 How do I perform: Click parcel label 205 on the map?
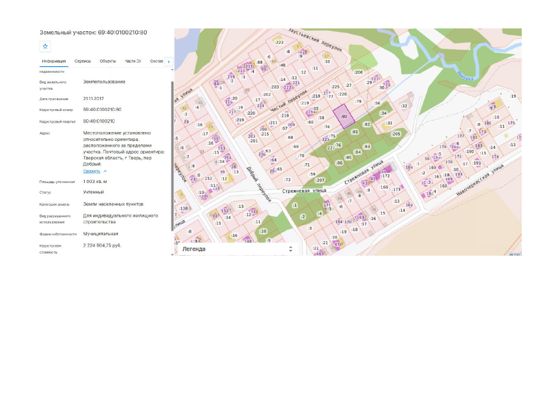(x=396, y=134)
